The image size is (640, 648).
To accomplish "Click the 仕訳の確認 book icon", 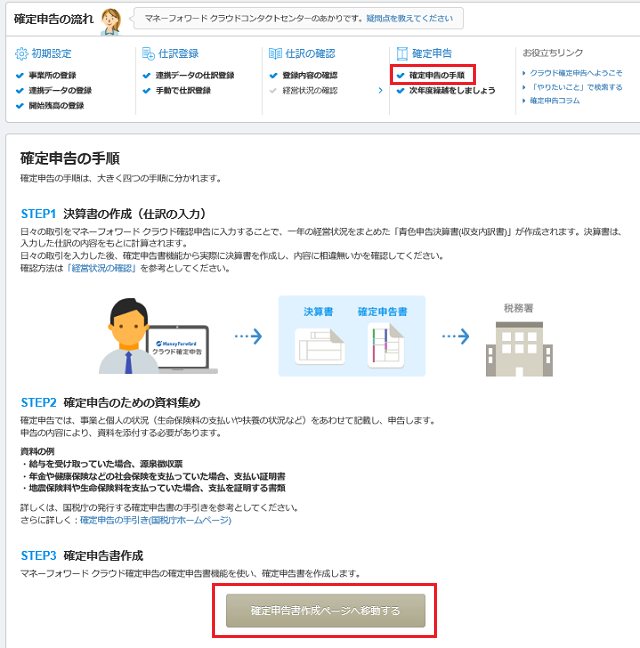I will 275,54.
